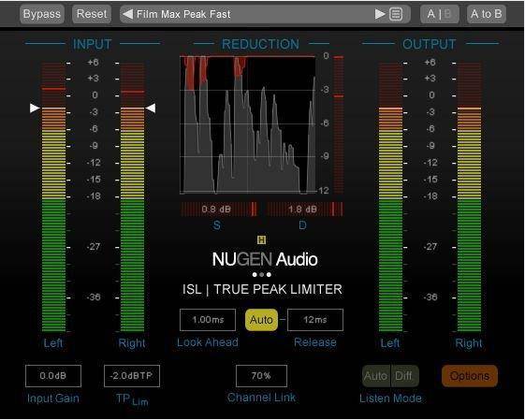
Task: Select the previous preset arrow
Action: [x=127, y=14]
